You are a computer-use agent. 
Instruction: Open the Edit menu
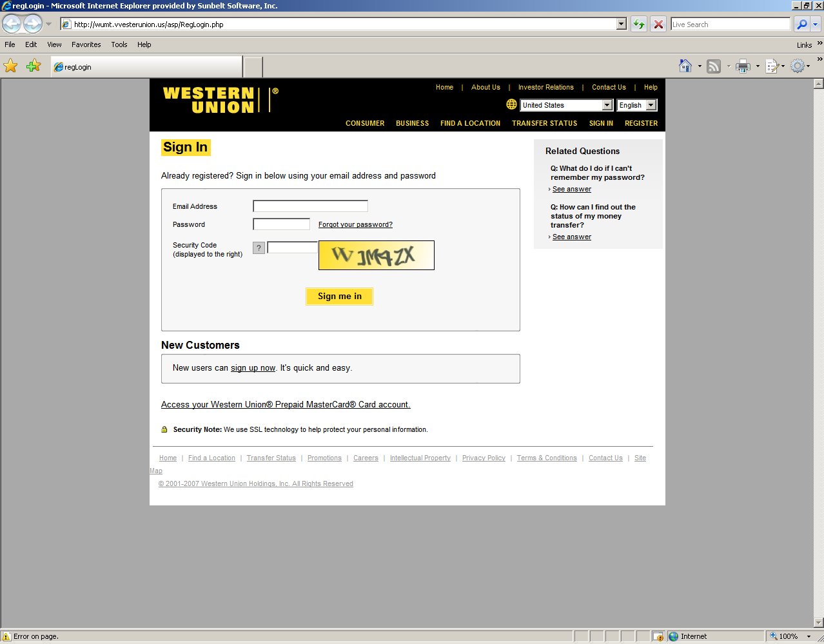click(x=31, y=44)
